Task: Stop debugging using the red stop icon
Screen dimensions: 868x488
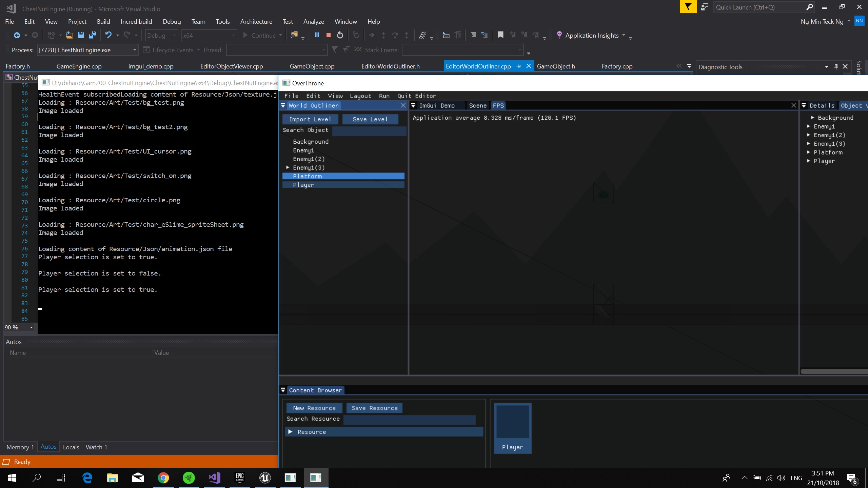Action: [328, 35]
